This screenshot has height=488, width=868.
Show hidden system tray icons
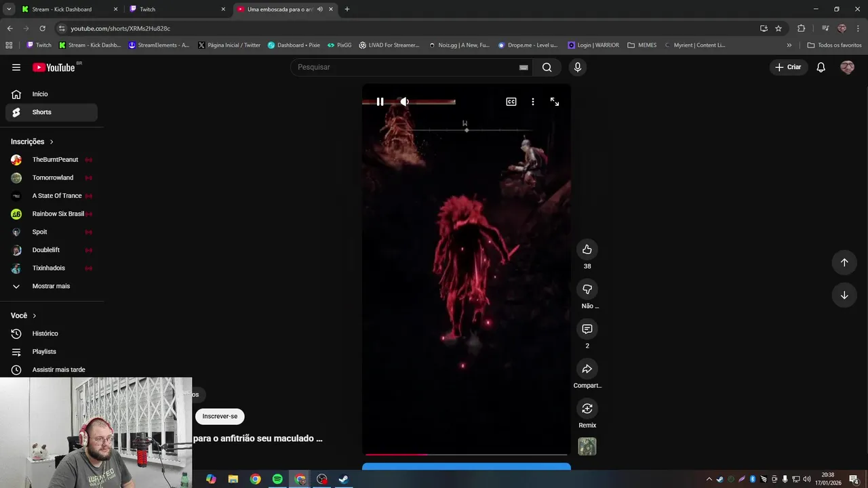pyautogui.click(x=709, y=479)
